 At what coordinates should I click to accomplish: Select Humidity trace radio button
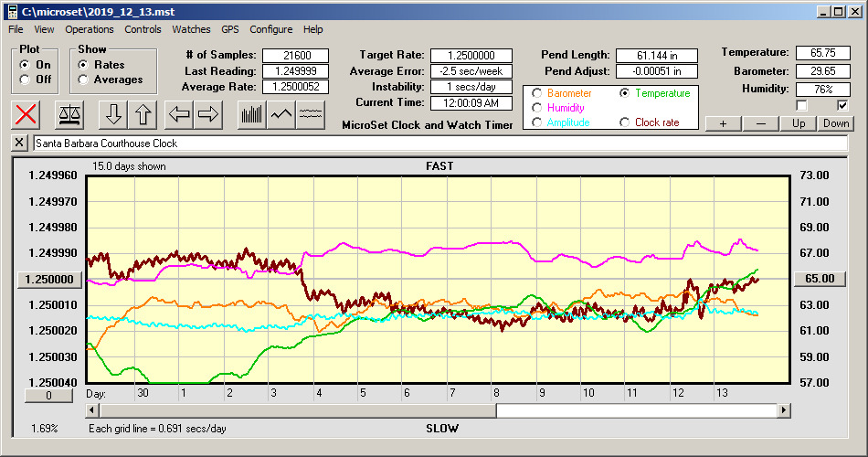536,108
